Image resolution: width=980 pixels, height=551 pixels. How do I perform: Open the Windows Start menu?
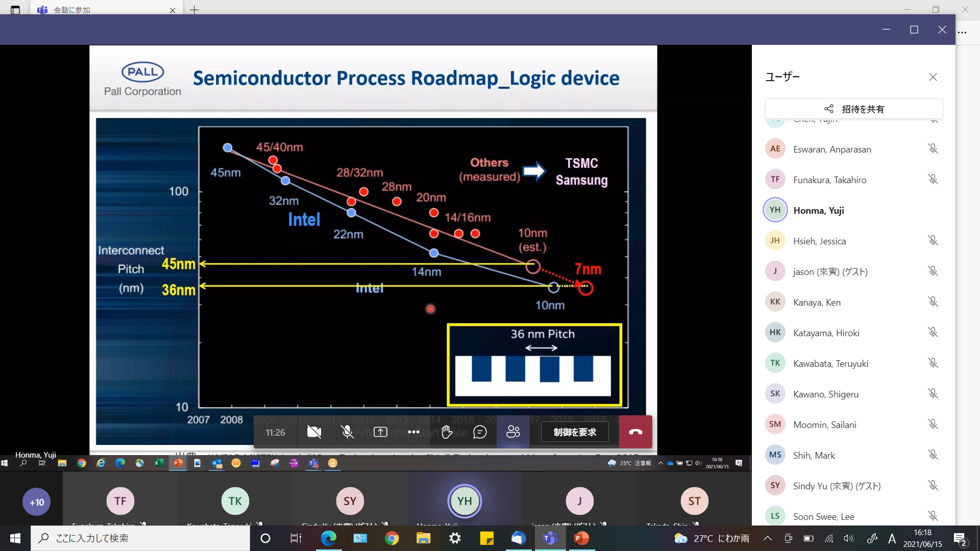[15, 538]
